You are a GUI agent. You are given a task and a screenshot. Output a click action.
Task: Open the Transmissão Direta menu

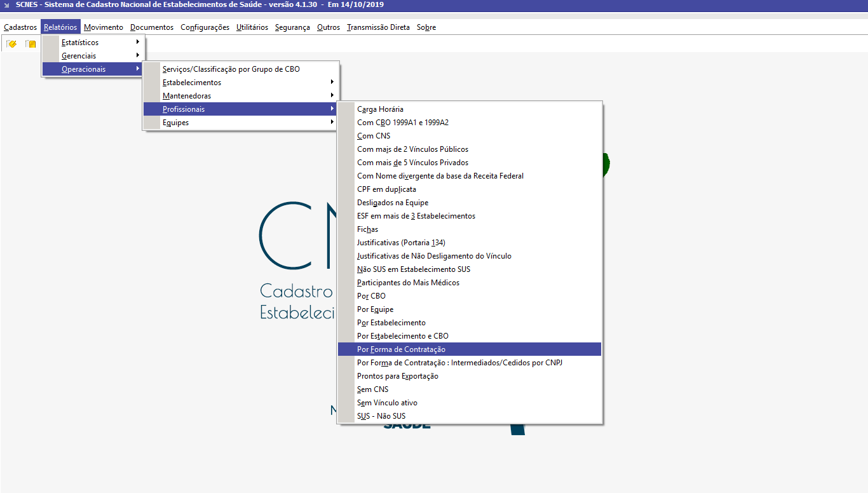pyautogui.click(x=378, y=27)
